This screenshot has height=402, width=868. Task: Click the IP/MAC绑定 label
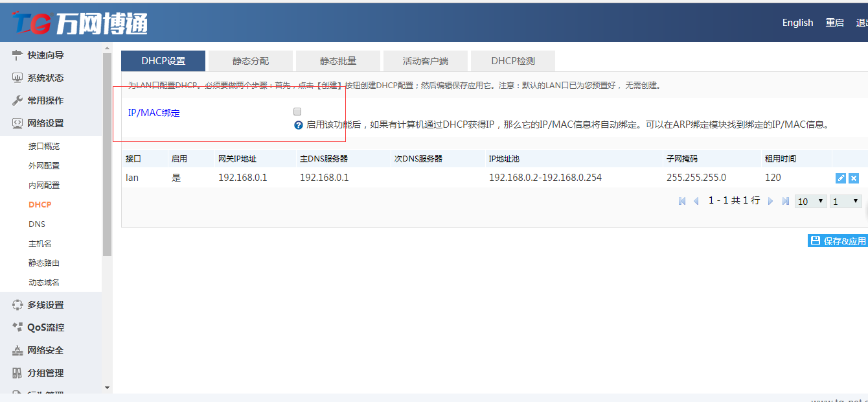click(154, 113)
